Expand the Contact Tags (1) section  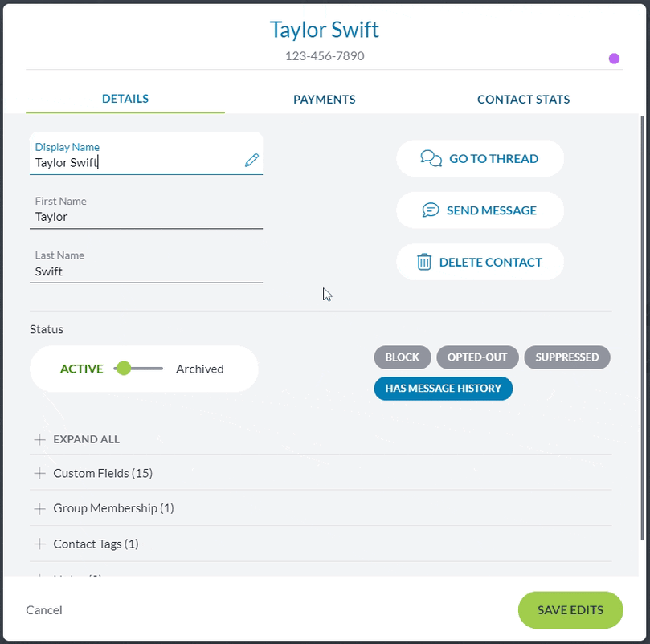(321, 544)
